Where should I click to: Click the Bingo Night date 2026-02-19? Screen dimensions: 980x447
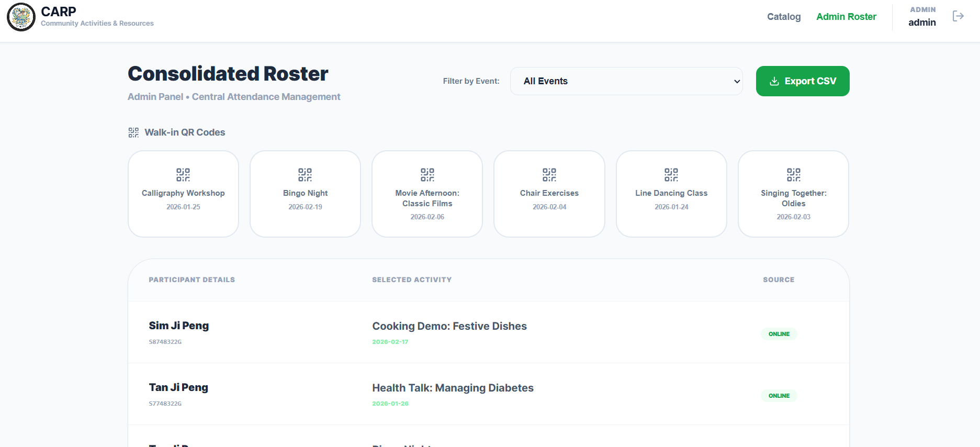point(306,207)
